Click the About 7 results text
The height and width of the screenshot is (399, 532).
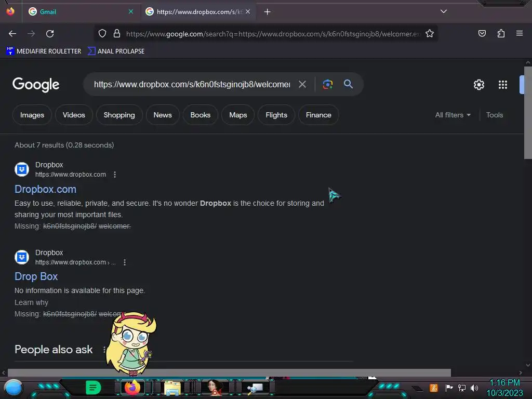64,145
